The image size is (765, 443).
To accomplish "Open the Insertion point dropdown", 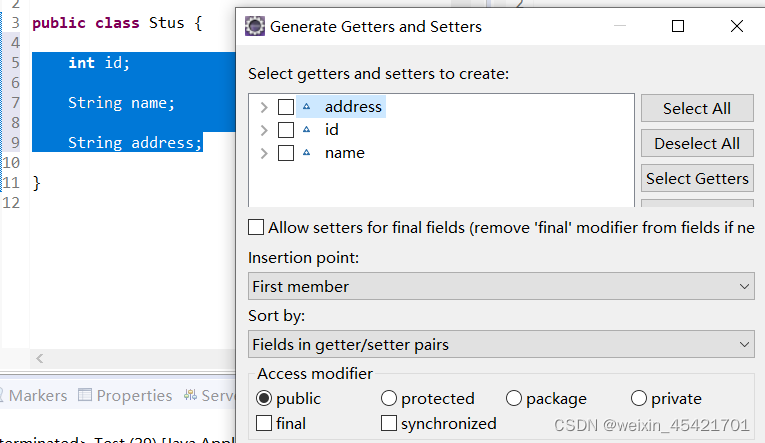I will (501, 287).
